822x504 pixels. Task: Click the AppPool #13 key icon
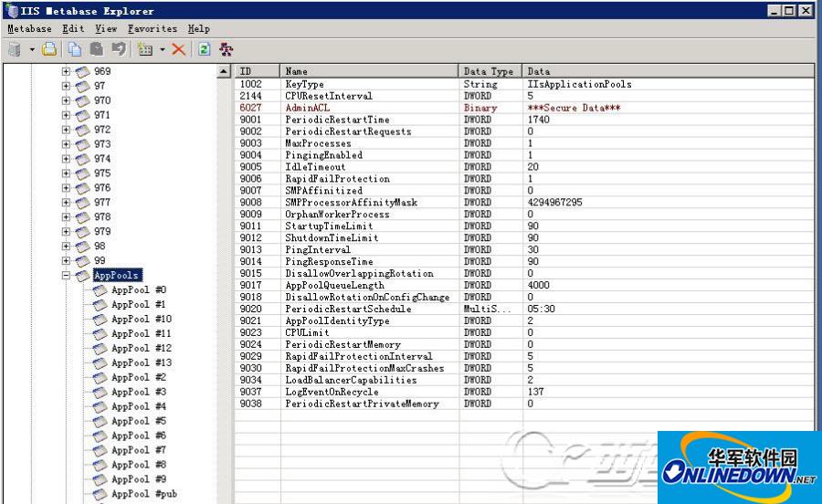tap(100, 363)
